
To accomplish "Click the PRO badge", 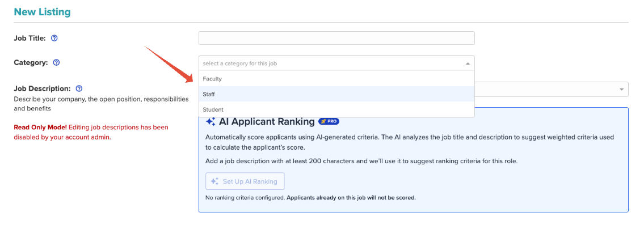I will point(329,121).
